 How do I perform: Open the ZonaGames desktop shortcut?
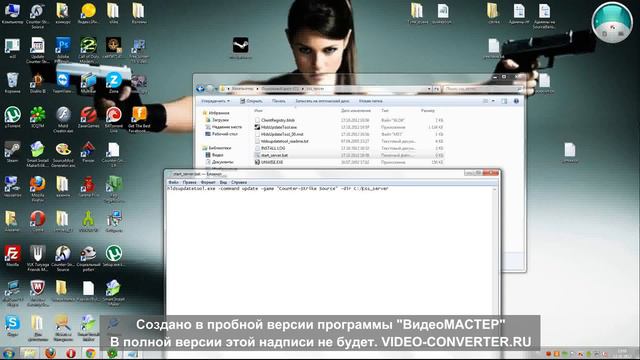88,118
